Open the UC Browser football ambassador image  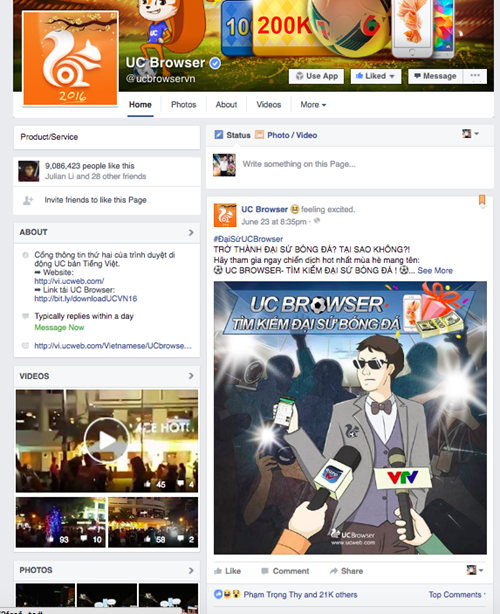(350, 417)
